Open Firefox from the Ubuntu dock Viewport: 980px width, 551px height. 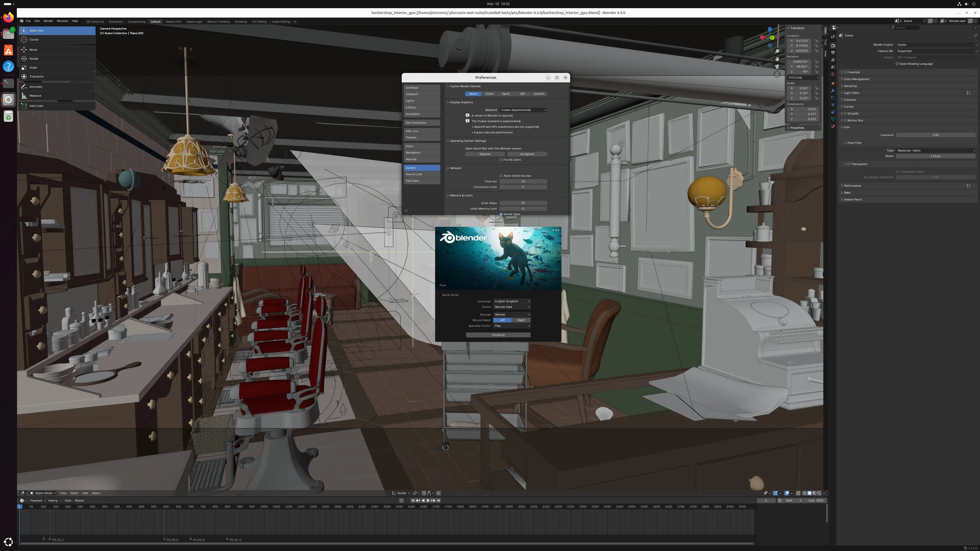tap(8, 18)
